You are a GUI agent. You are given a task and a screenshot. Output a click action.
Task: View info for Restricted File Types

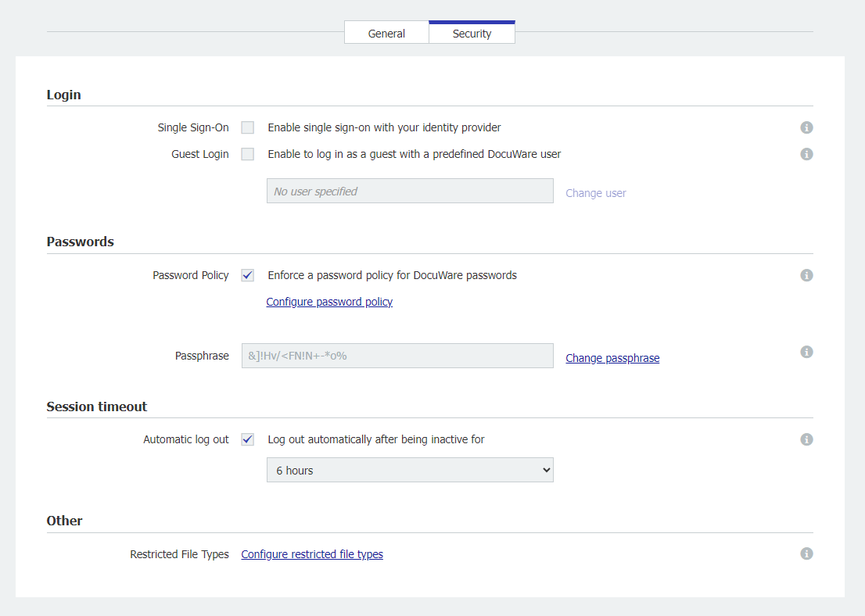[806, 553]
